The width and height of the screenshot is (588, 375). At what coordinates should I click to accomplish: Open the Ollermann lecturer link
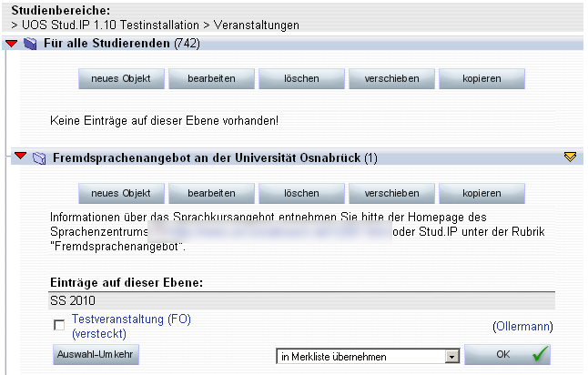point(522,326)
